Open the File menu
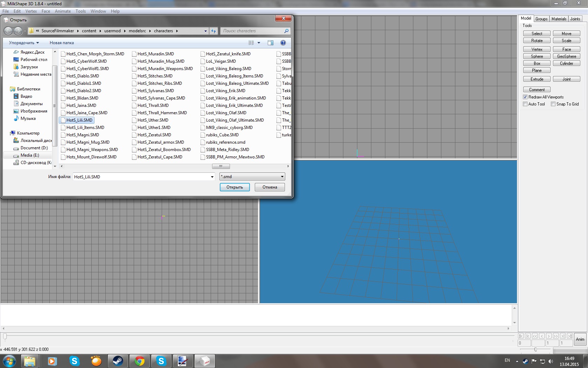588x368 pixels. [x=6, y=11]
